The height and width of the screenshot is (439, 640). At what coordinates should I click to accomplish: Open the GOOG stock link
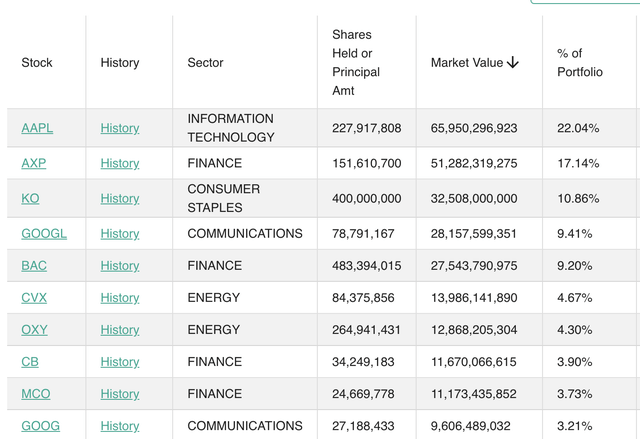[40, 426]
